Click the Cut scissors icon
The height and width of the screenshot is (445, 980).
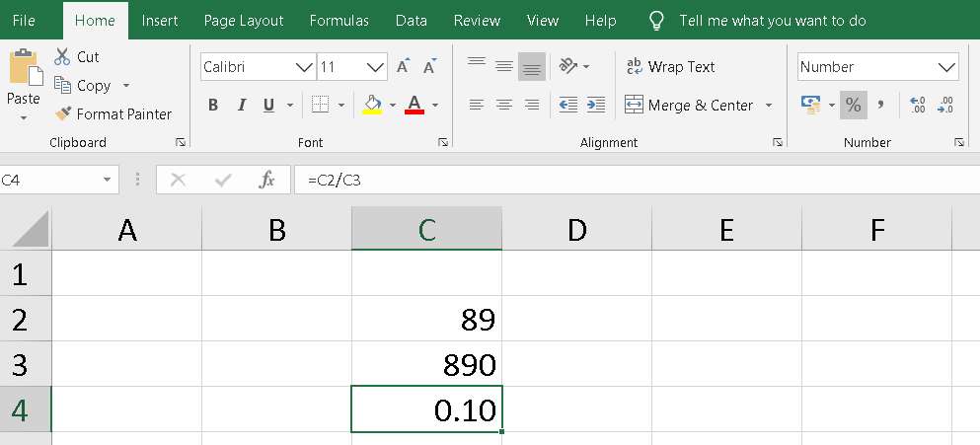point(63,57)
